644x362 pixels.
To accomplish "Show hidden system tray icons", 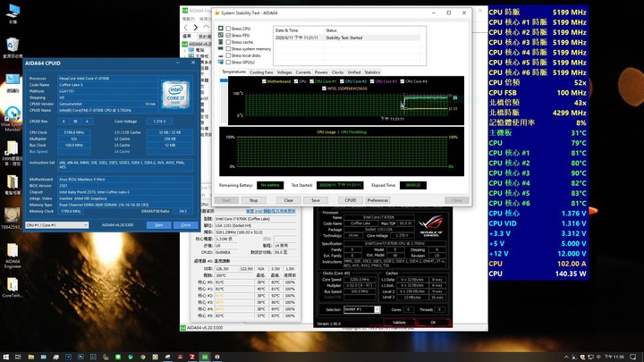I will click(x=566, y=357).
